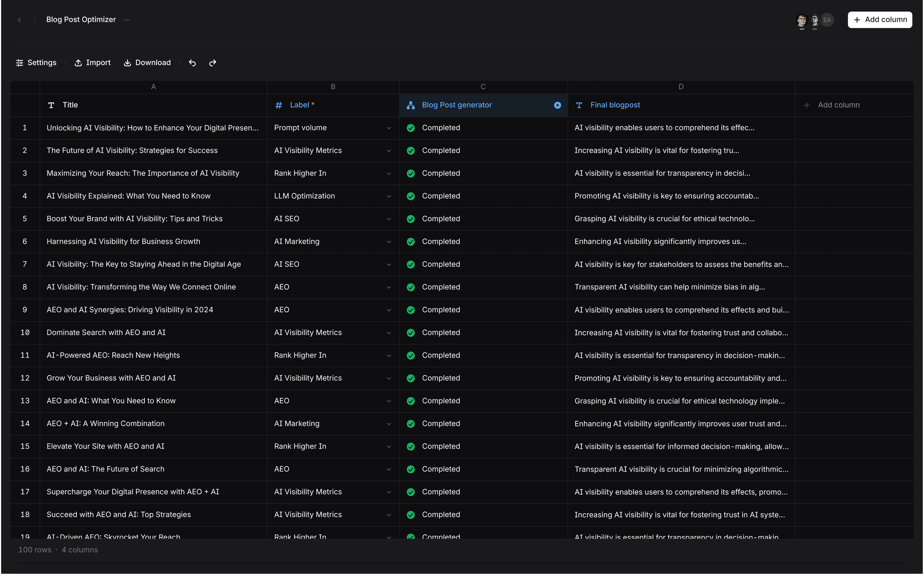Click the Completed status indicator in row 2
Image resolution: width=924 pixels, height=581 pixels.
(411, 150)
